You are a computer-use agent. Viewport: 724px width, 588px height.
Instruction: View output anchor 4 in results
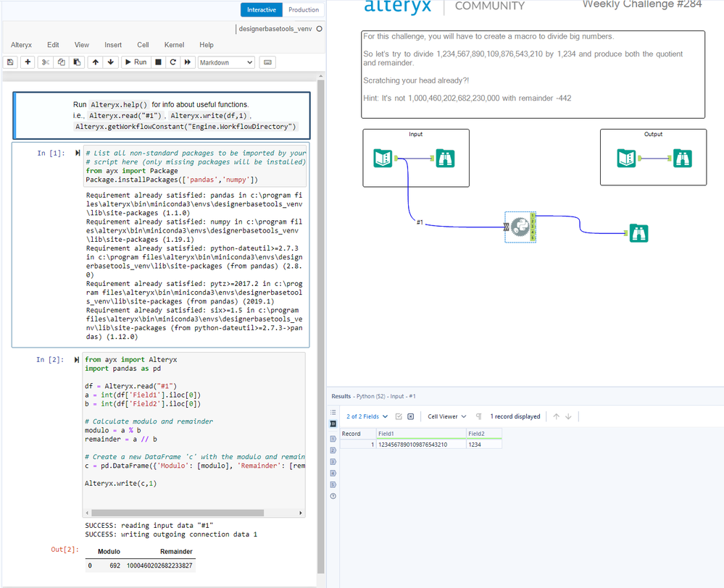(333, 473)
